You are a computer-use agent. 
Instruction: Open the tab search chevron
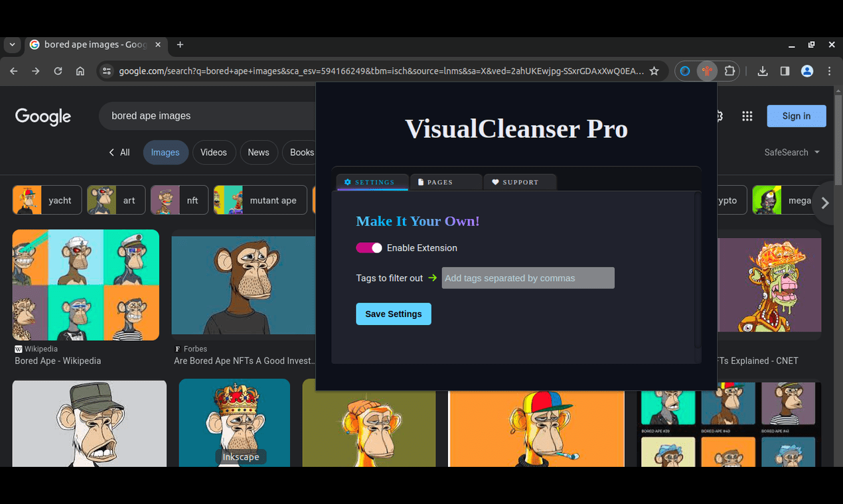[12, 44]
